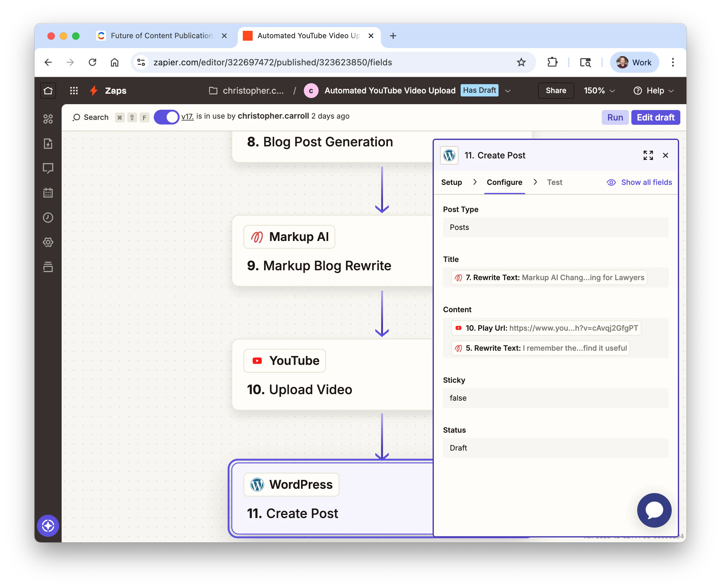Click the Run button
721x588 pixels.
[615, 117]
